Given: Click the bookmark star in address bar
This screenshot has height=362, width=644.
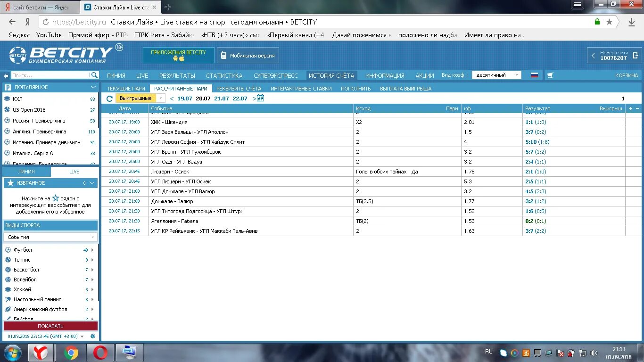Looking at the screenshot, I should tap(609, 22).
